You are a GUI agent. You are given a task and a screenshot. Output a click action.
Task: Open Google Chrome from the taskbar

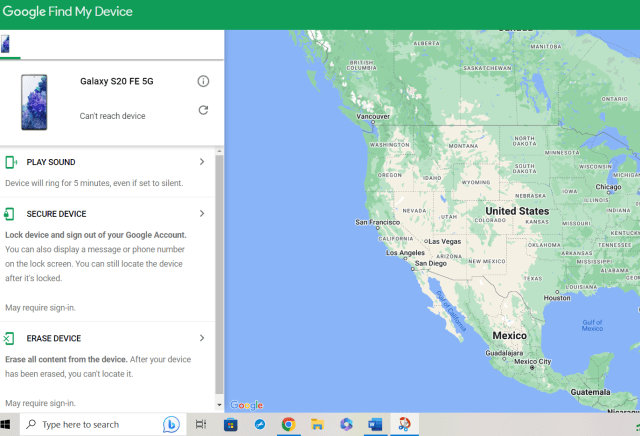point(288,424)
